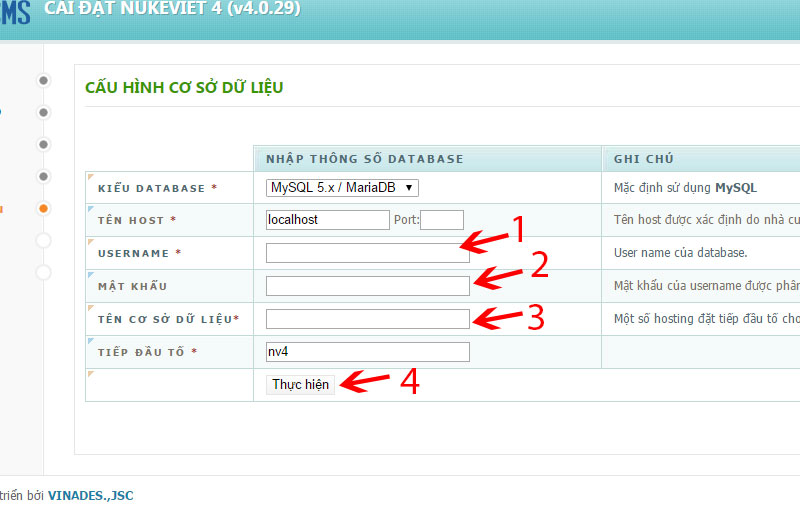Image resolution: width=800 pixels, height=505 pixels.
Task: Click the 'CÀI ĐẶT NUKEVIET 4' title
Action: click(172, 8)
